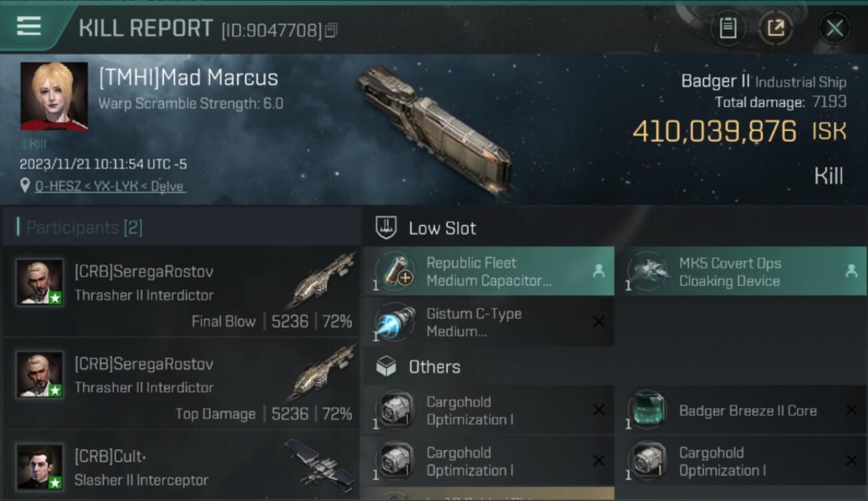Select Badger Breeze II Core item
Viewport: 868px width, 501px height.
(741, 410)
